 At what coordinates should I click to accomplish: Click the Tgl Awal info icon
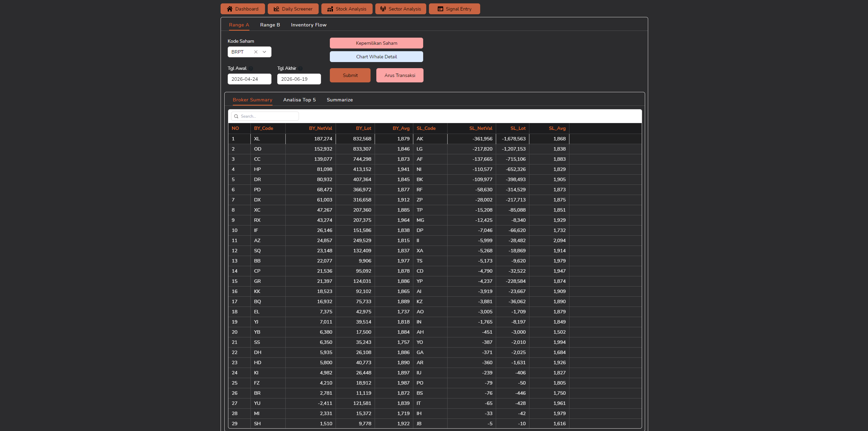tap(251, 68)
